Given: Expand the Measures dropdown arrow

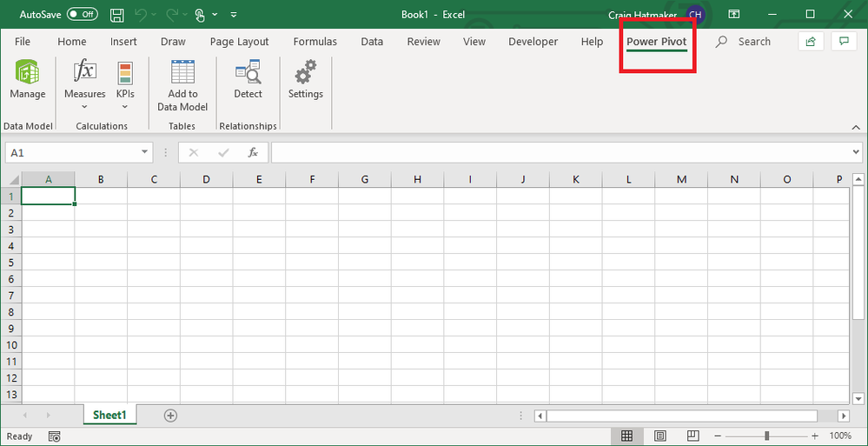Looking at the screenshot, I should point(84,107).
